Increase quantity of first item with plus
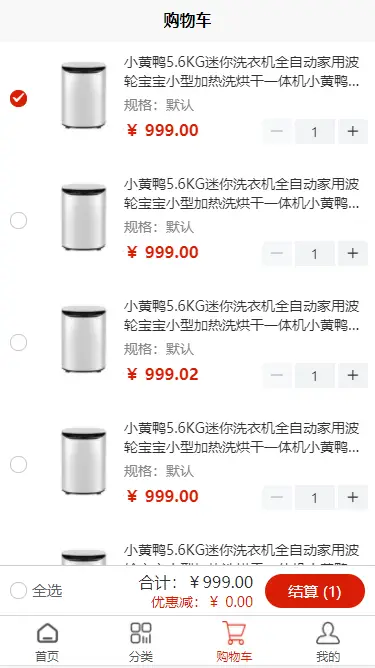This screenshot has height=668, width=375. pos(353,131)
